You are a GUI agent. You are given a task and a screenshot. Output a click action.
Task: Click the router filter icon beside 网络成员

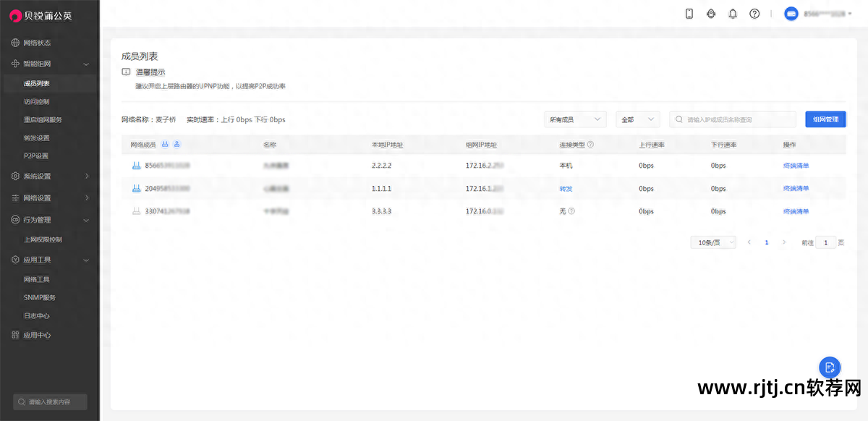(165, 145)
